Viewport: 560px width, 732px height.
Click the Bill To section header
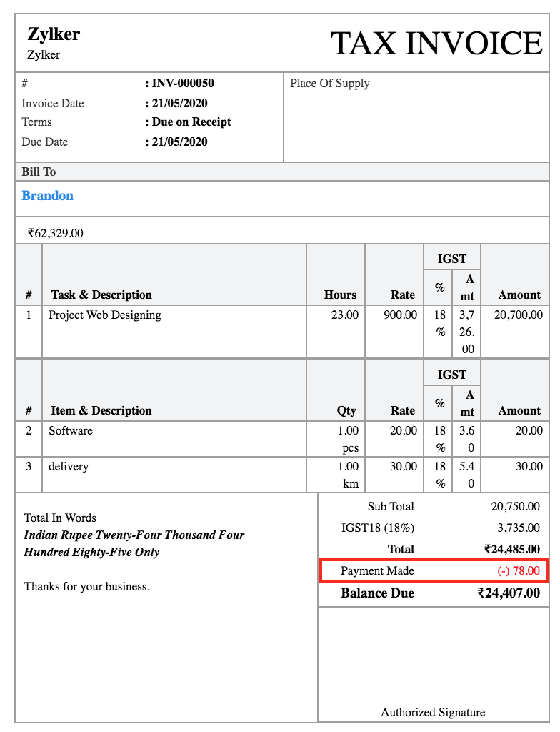pyautogui.click(x=39, y=172)
